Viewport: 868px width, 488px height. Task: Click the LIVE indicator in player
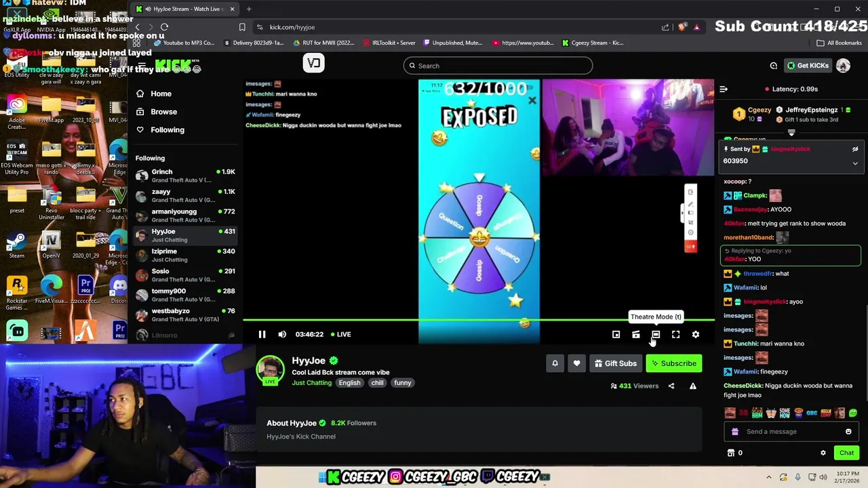point(340,334)
